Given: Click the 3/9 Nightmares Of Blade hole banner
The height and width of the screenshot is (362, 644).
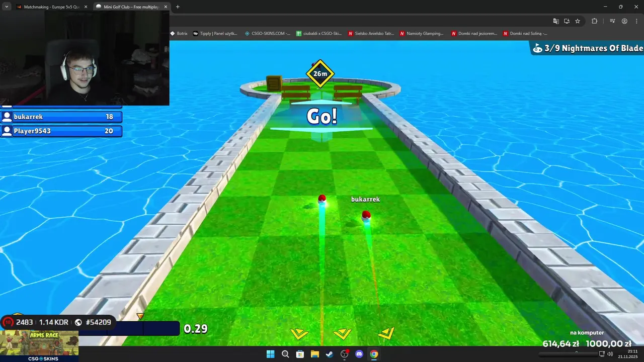Looking at the screenshot, I should pos(588,48).
